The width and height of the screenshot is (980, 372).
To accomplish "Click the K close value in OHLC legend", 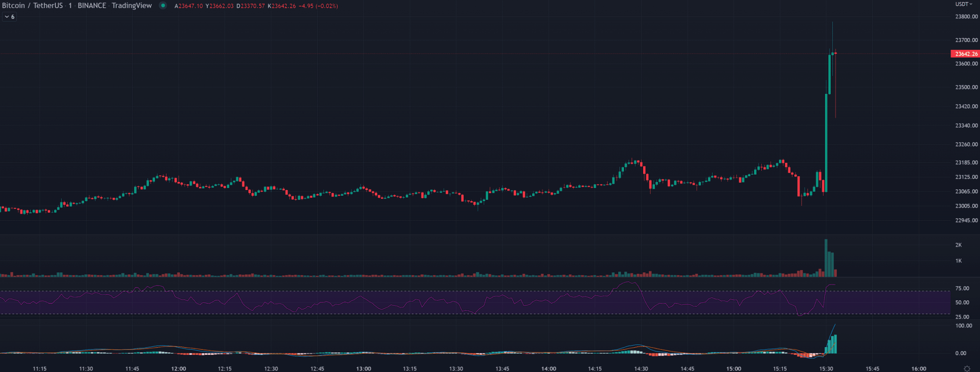I will [x=282, y=6].
